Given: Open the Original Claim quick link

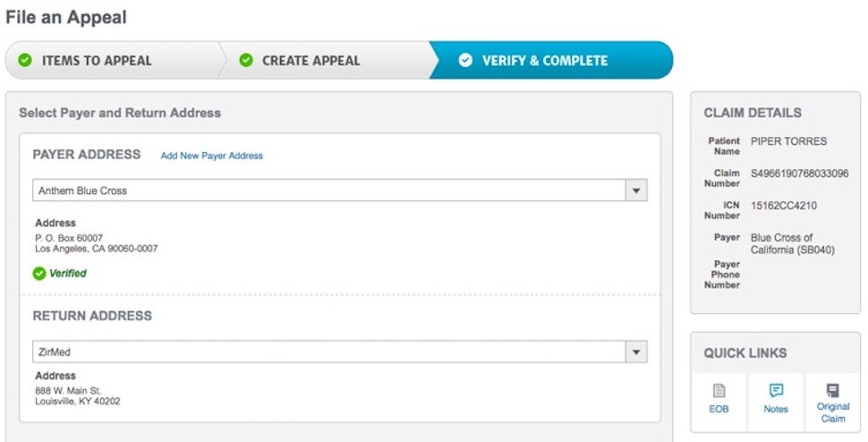Looking at the screenshot, I should 833,412.
